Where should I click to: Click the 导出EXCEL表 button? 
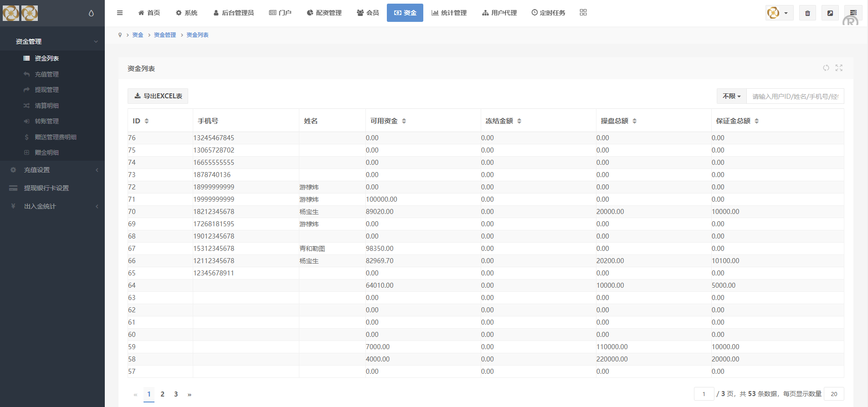(158, 96)
